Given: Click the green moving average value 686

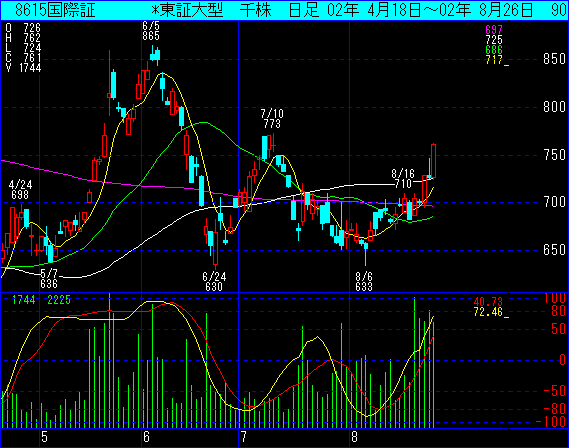Looking at the screenshot, I should click(494, 50).
